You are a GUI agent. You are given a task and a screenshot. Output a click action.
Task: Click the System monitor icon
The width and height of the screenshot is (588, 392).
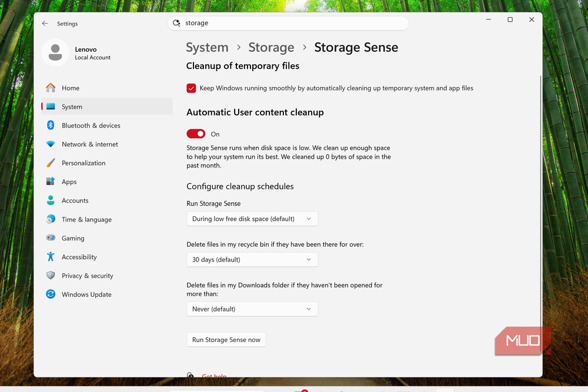point(51,106)
